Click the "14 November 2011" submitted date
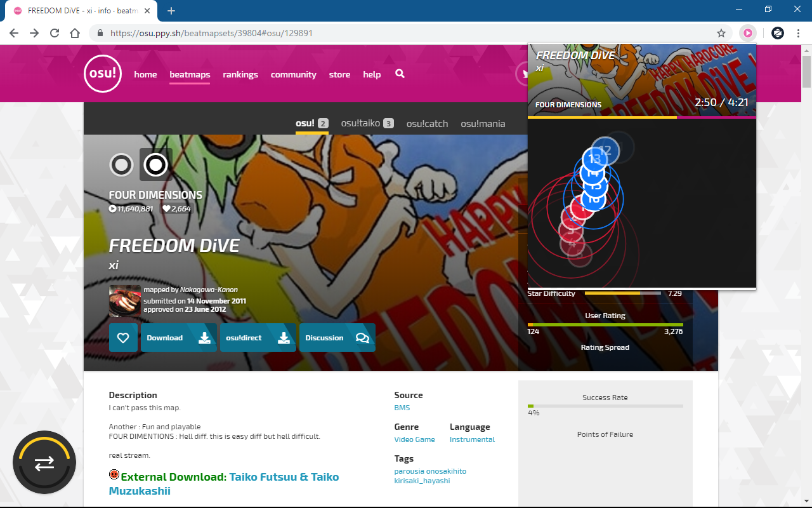The height and width of the screenshot is (508, 812). pos(216,301)
